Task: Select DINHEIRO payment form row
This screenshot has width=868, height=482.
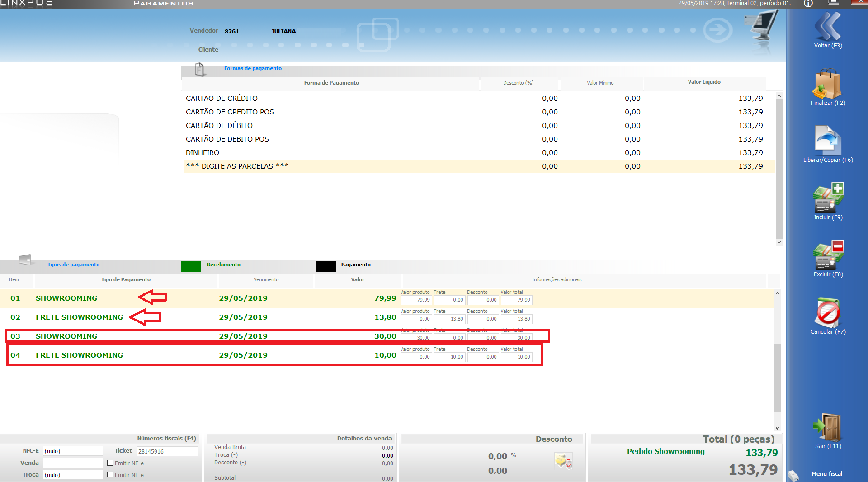Action: pos(203,153)
